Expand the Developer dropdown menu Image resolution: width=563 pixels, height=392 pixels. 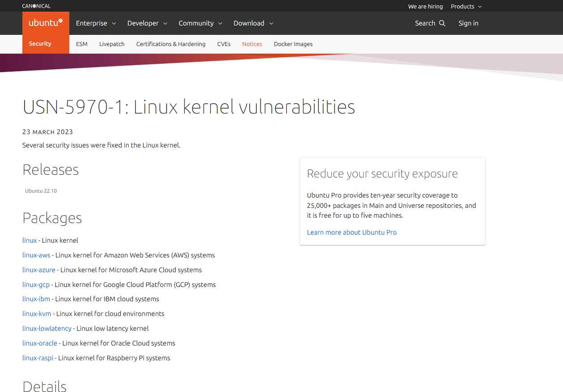pyautogui.click(x=147, y=23)
